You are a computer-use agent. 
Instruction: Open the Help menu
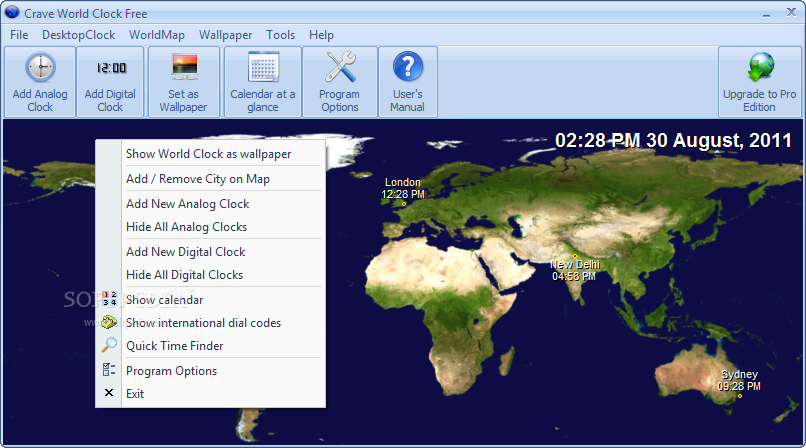pos(321,35)
